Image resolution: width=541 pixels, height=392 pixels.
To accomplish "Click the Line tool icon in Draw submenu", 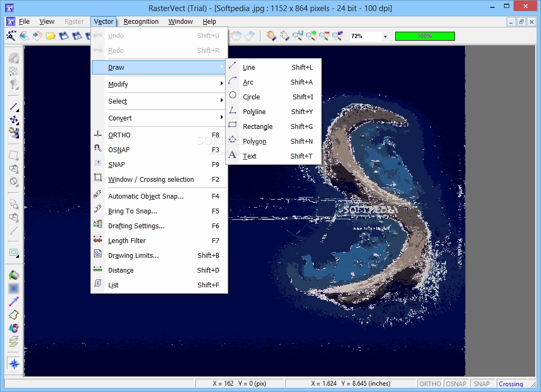I will point(232,65).
